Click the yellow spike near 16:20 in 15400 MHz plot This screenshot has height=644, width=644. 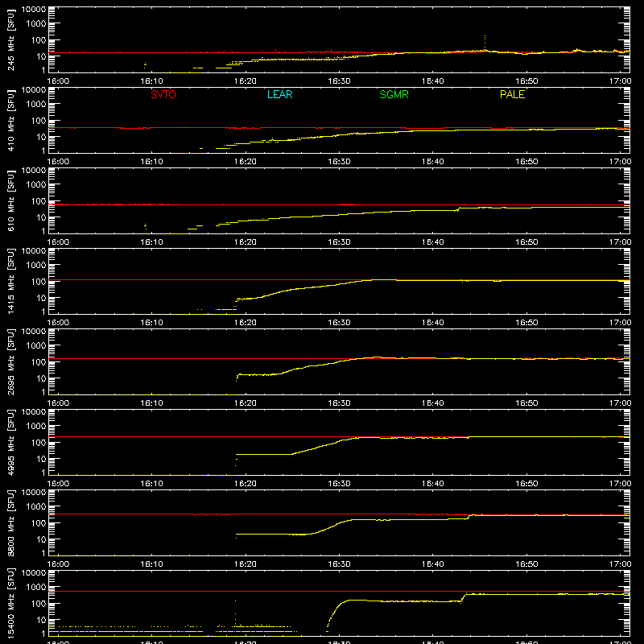[236, 613]
